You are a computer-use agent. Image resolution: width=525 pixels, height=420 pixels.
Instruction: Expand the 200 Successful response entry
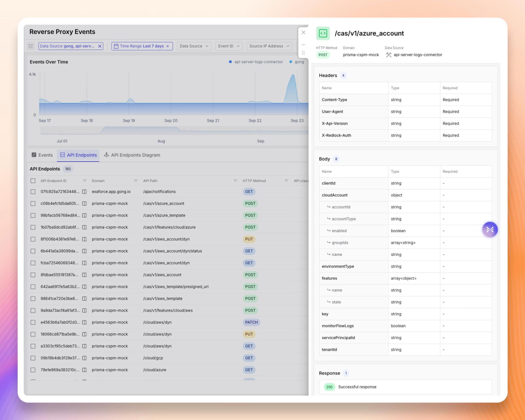tap(406, 387)
